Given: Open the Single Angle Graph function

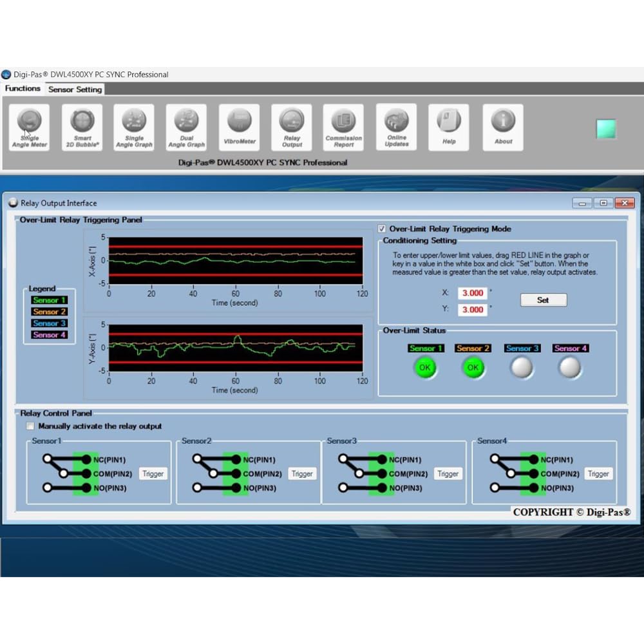Looking at the screenshot, I should 134,128.
